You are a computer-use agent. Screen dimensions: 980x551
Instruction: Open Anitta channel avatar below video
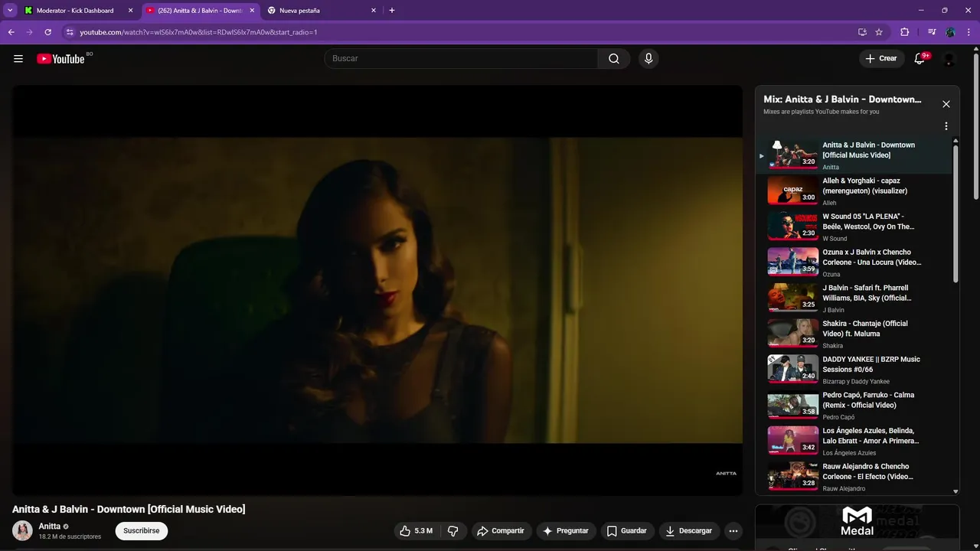click(x=23, y=530)
